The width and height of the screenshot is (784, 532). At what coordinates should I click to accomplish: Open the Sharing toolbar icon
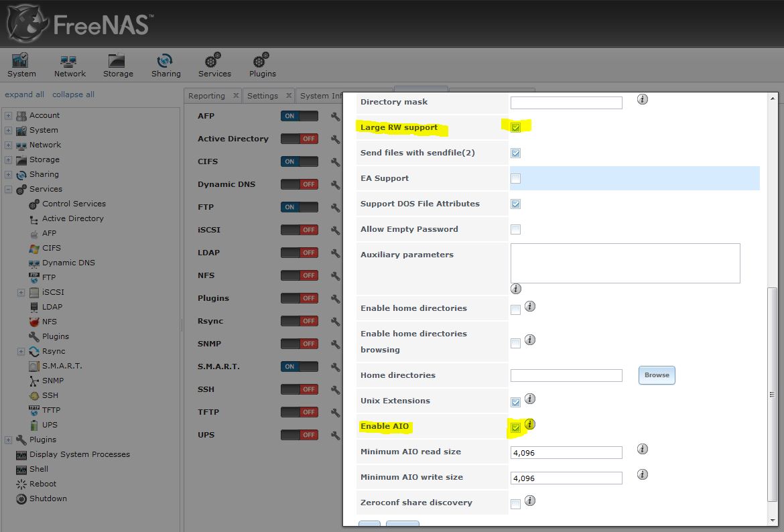(x=166, y=66)
